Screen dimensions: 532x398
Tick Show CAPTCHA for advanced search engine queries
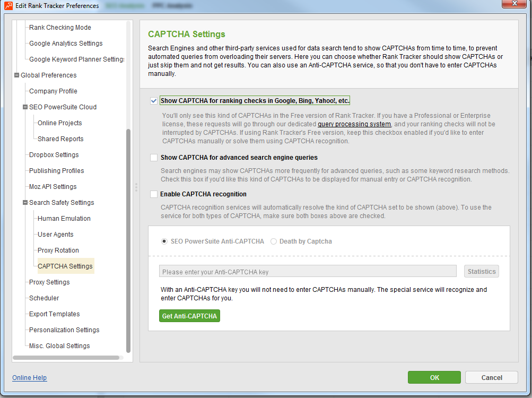click(154, 158)
